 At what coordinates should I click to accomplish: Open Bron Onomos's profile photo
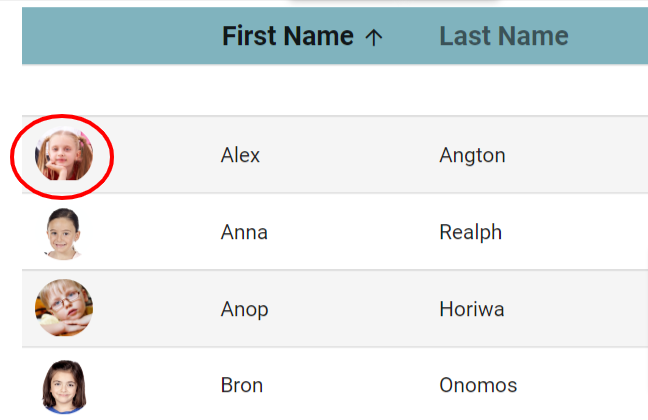(64, 387)
